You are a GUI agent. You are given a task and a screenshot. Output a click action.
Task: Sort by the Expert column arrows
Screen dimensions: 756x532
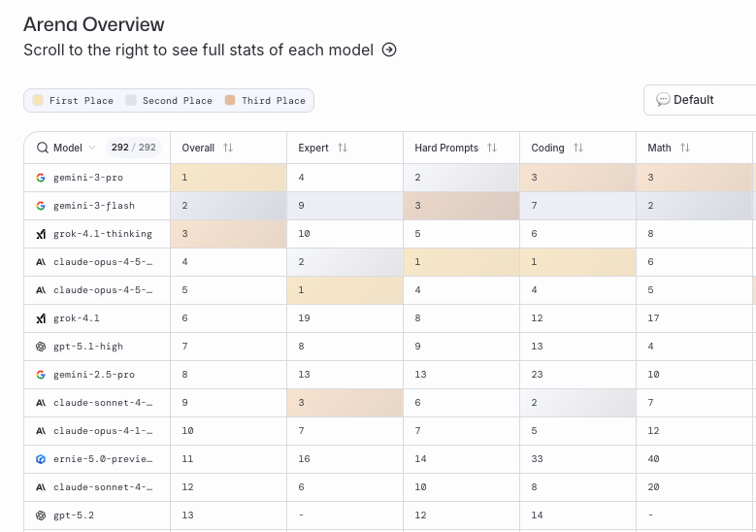(x=343, y=148)
